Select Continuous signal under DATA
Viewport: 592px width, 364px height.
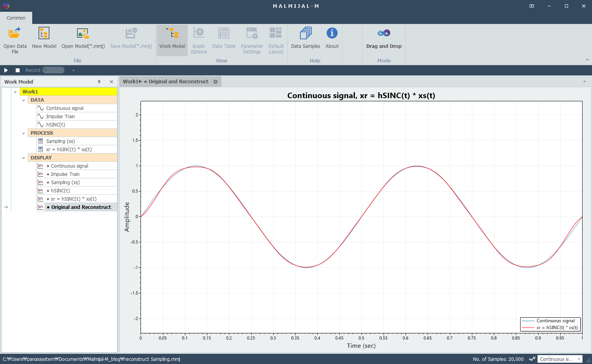(77, 108)
